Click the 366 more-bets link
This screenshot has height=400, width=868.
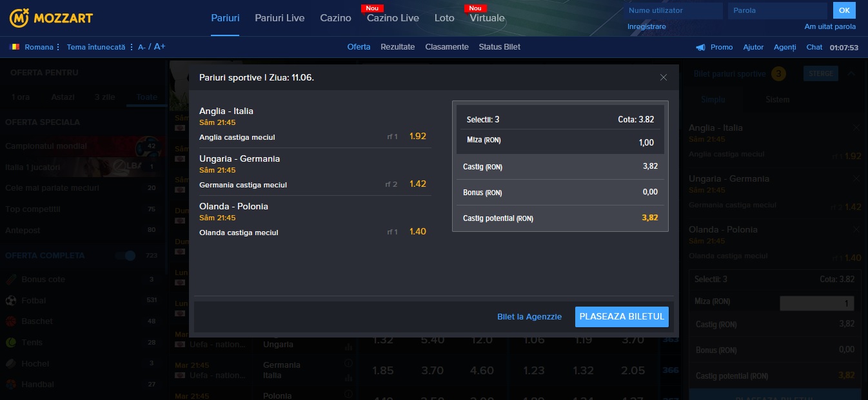[671, 370]
